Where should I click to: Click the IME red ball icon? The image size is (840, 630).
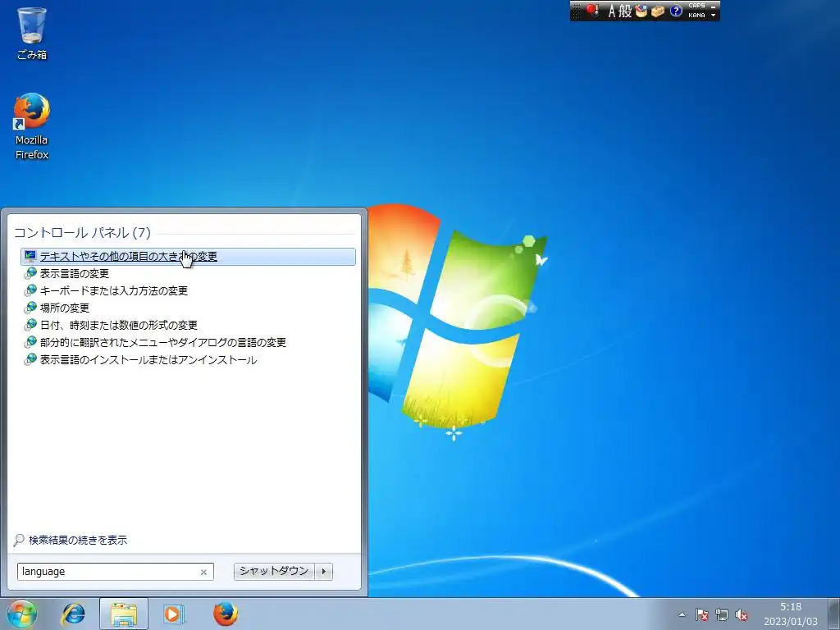tap(592, 10)
